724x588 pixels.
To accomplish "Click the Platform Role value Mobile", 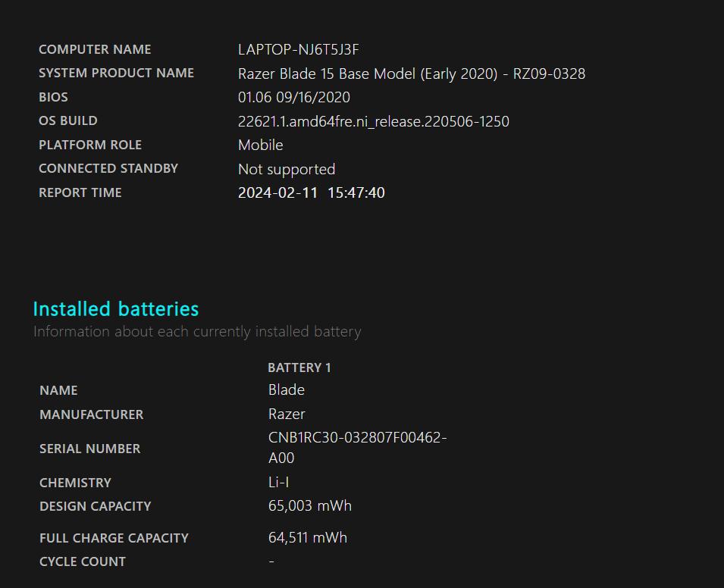I will 260,145.
